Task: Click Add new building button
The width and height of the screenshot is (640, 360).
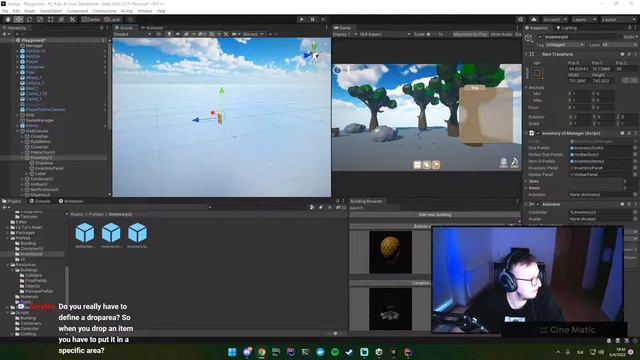Action: point(435,215)
